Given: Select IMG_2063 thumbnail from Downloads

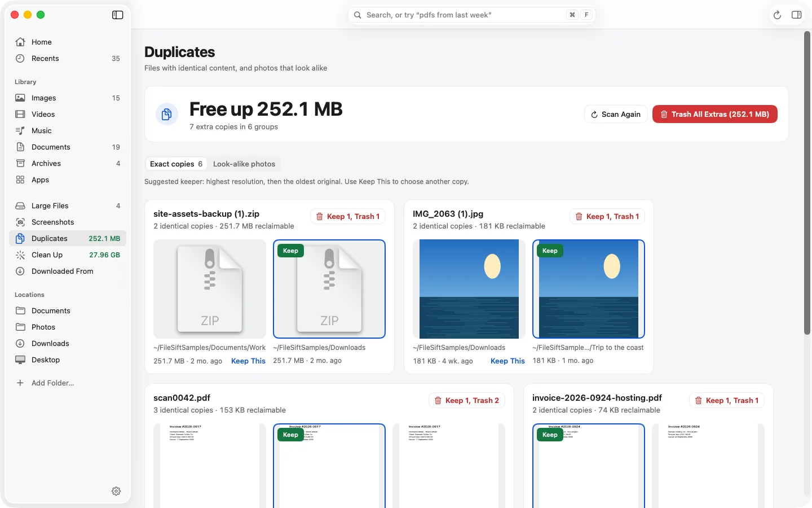Looking at the screenshot, I should point(469,289).
